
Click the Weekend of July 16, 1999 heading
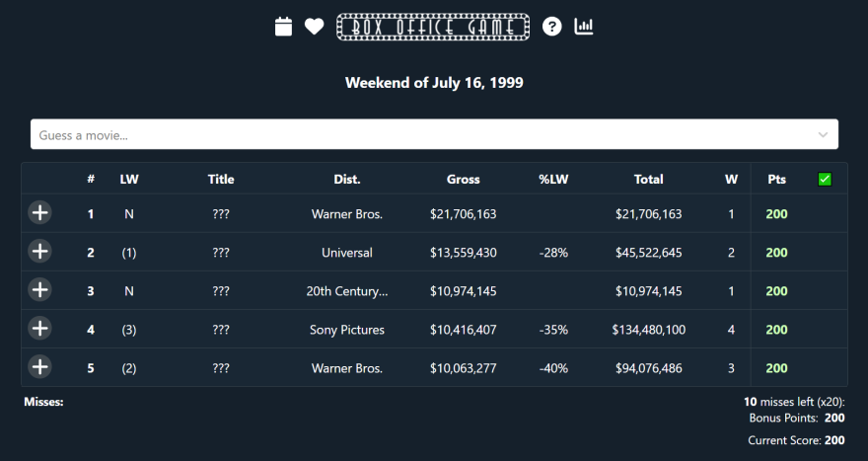click(x=434, y=83)
